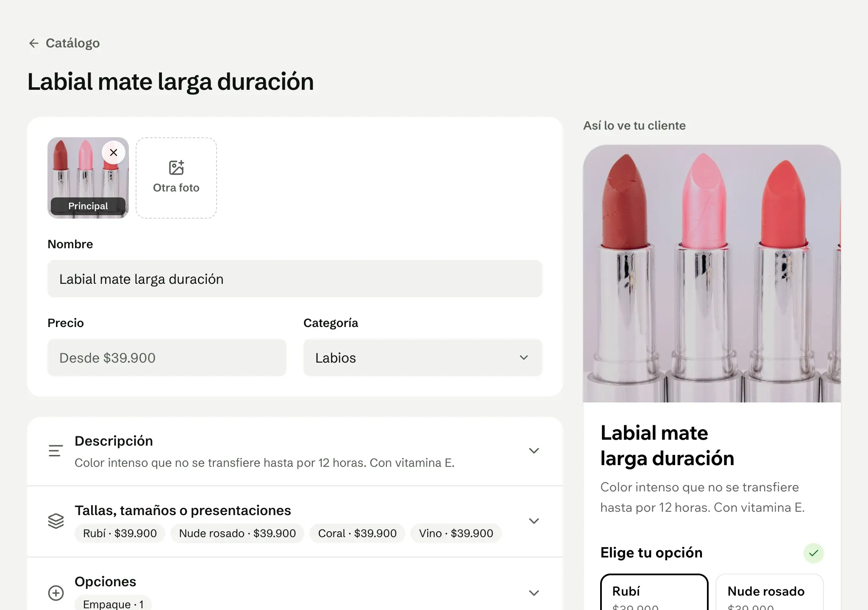Screen dimensions: 868x610
Task: Select the Nude rosado option in the preview
Action: (770, 592)
